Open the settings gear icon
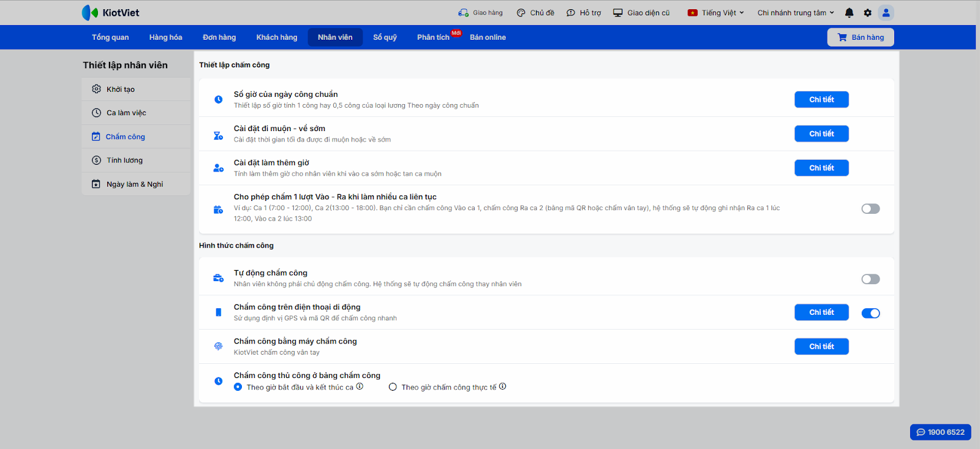980x449 pixels. tap(867, 13)
